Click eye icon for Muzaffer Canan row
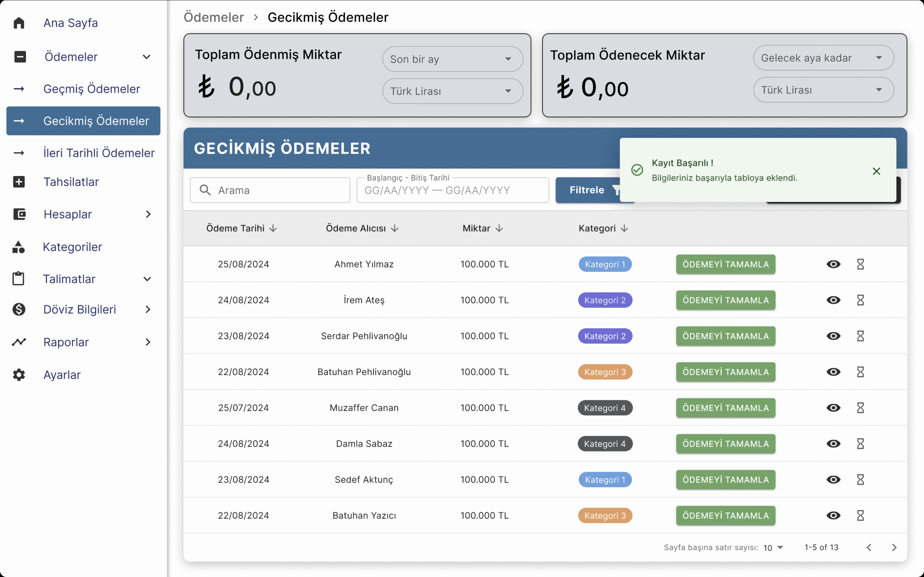 (833, 408)
